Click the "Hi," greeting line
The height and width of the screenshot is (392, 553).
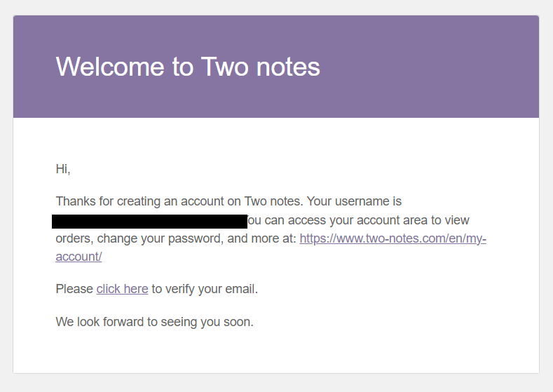pos(63,169)
